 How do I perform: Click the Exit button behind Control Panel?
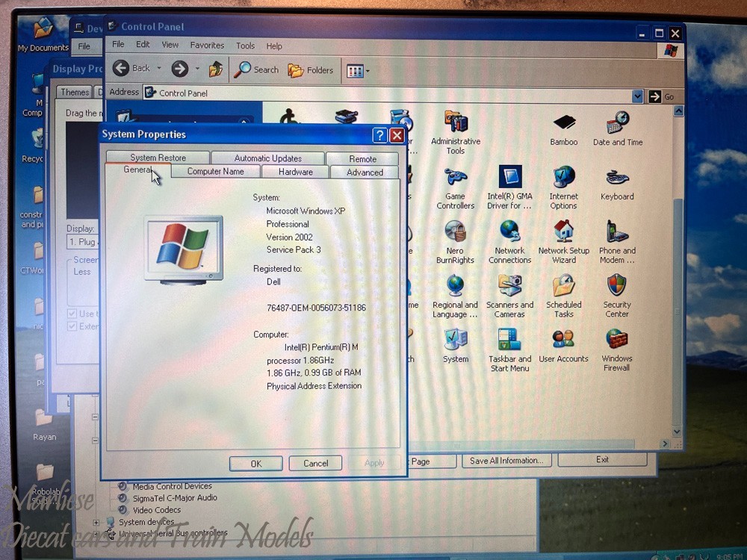point(602,459)
